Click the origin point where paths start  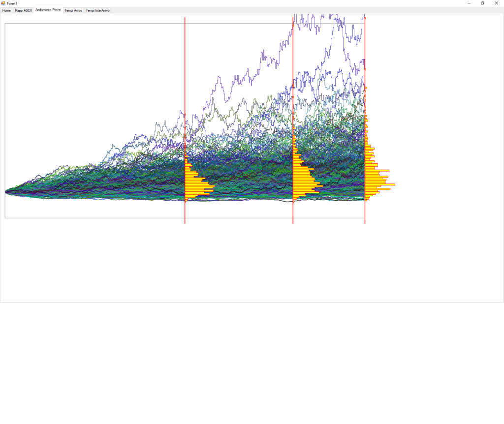(5, 192)
